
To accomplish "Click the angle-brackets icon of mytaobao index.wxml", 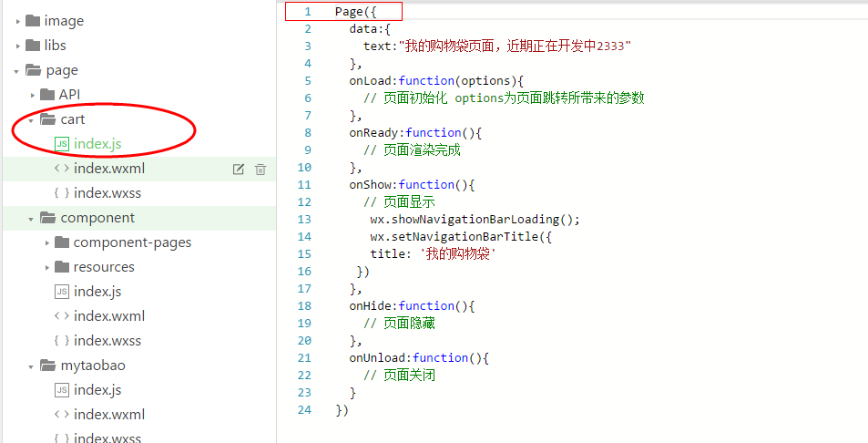I will tap(62, 414).
